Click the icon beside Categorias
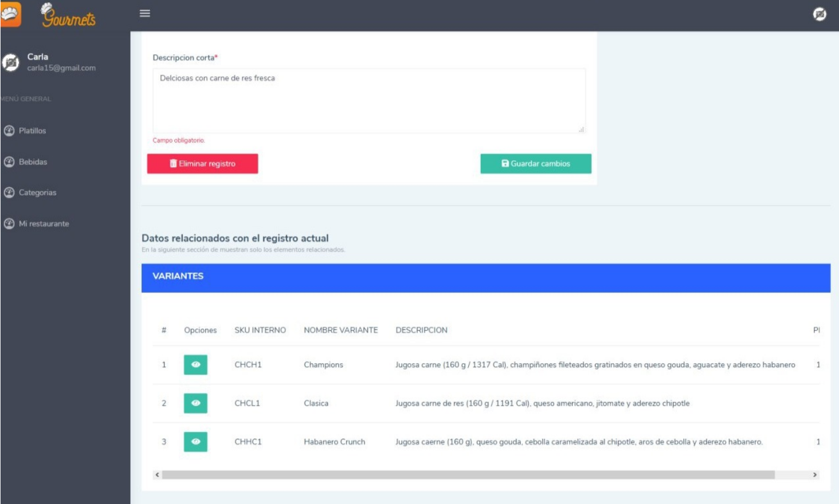Image resolution: width=839 pixels, height=504 pixels. point(9,192)
